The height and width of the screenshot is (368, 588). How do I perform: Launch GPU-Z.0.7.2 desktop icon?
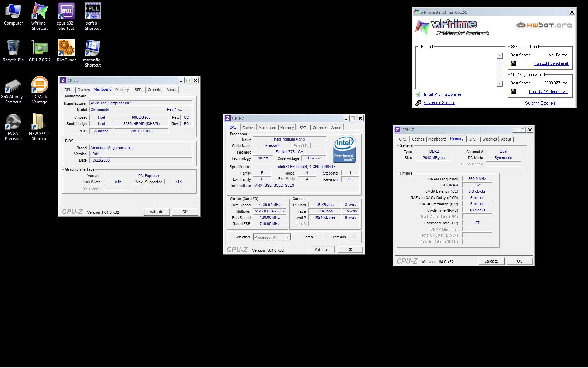click(x=40, y=51)
